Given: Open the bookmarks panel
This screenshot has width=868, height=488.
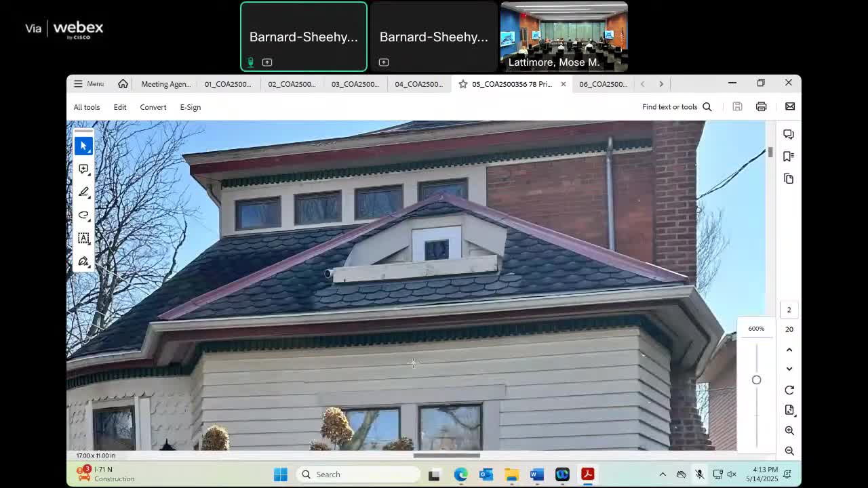Looking at the screenshot, I should [789, 157].
